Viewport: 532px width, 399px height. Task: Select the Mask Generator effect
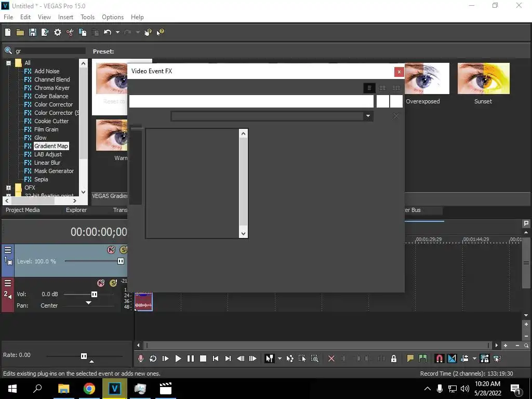coord(54,171)
